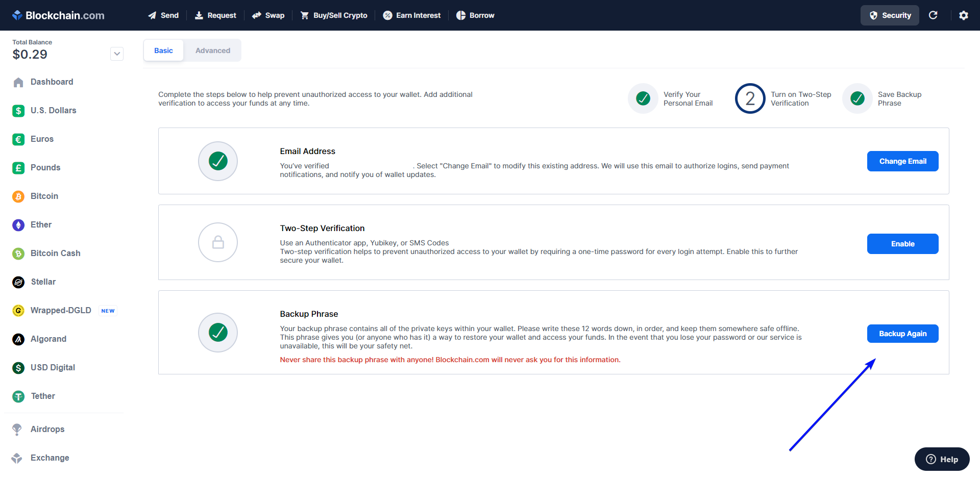
Task: Select the Basic tab
Action: [163, 50]
